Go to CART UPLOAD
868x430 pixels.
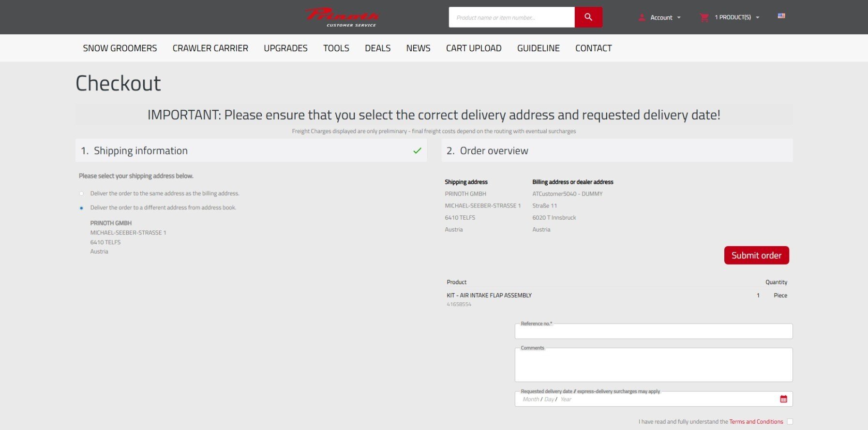474,48
